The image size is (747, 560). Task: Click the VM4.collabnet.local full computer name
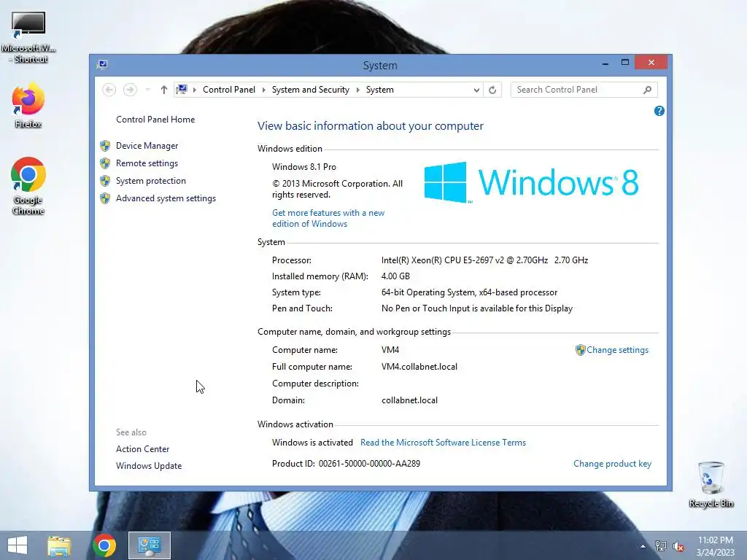tap(419, 367)
